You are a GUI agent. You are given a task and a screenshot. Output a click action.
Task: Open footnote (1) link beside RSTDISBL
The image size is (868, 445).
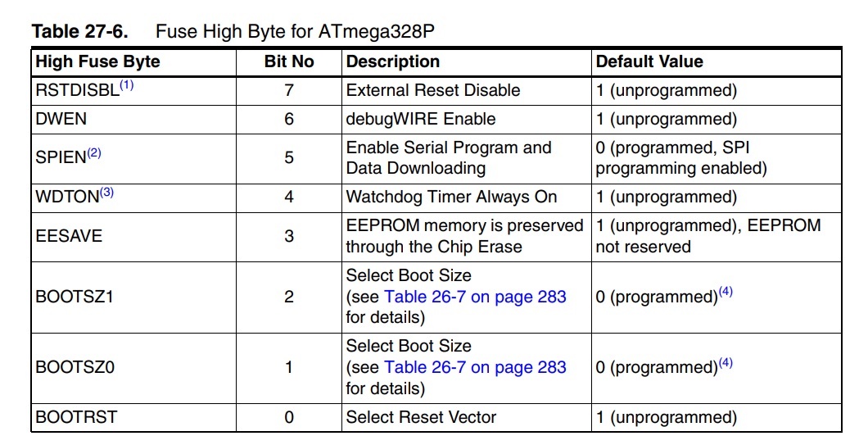coord(127,85)
